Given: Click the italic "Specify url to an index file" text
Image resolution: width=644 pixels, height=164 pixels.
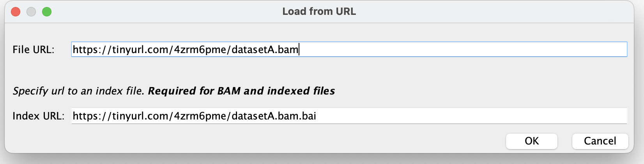Looking at the screenshot, I should [x=78, y=91].
